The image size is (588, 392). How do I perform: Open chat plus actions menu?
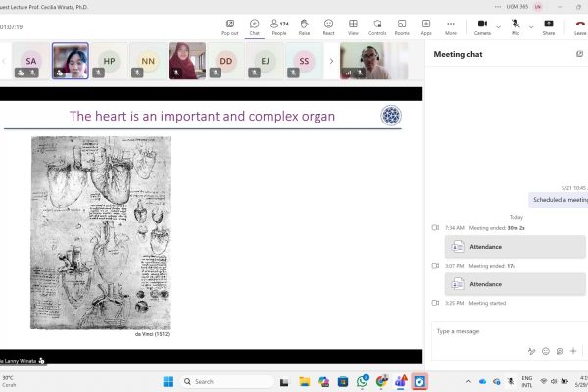coord(573,351)
